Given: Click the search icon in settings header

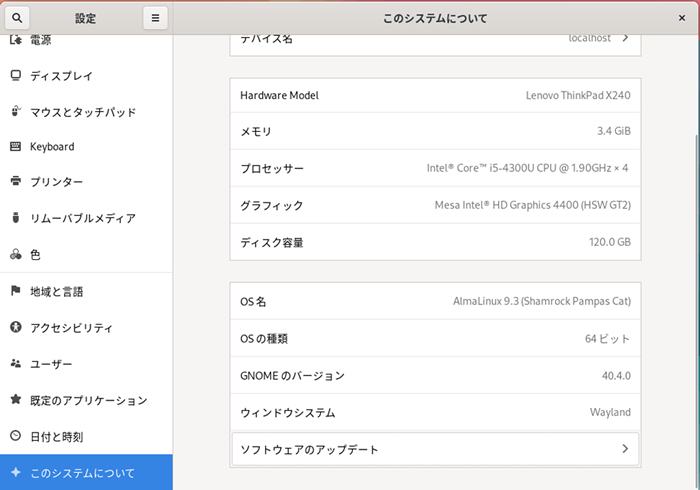Looking at the screenshot, I should (x=18, y=18).
